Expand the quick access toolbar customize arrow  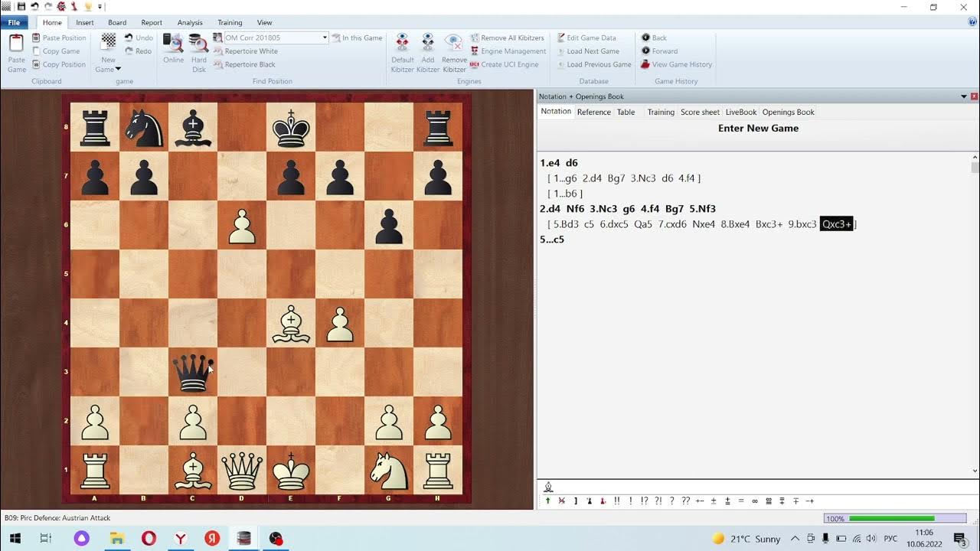click(100, 7)
